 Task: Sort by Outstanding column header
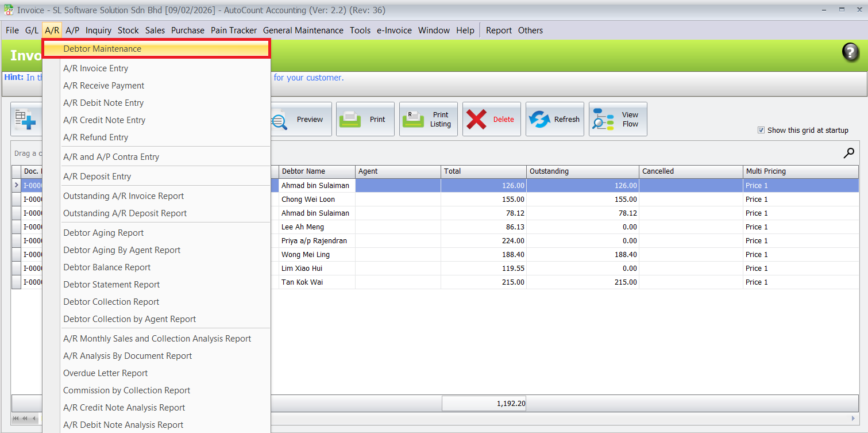[x=582, y=171]
